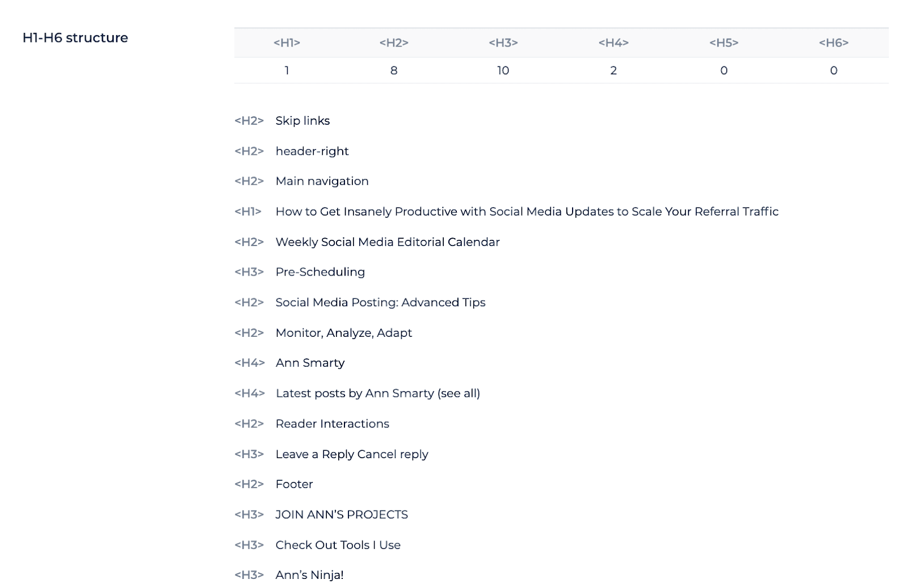Select the 'Ann Smarty' H4 entry

310,363
